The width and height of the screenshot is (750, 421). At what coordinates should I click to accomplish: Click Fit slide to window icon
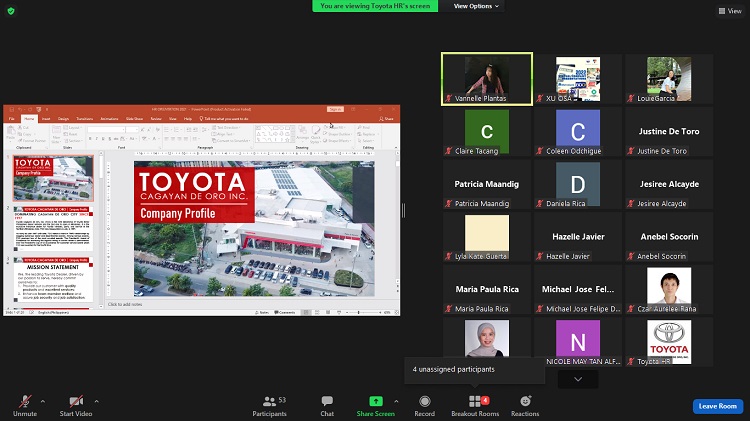point(396,312)
